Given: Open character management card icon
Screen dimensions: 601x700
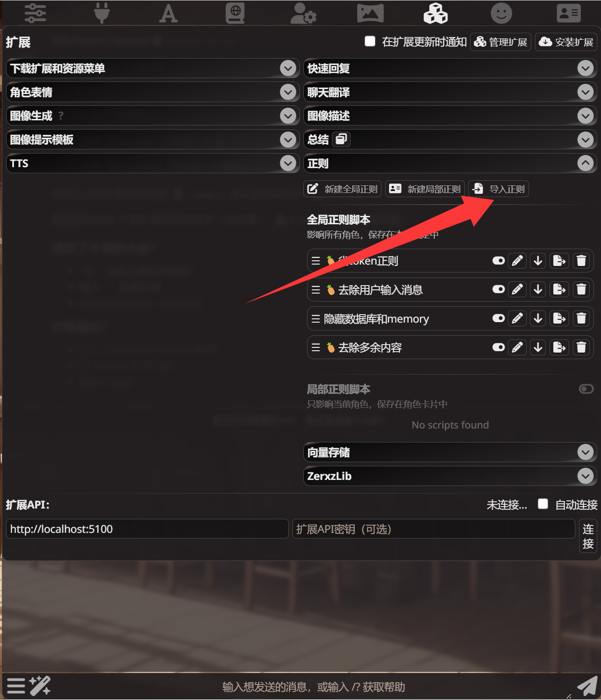Looking at the screenshot, I should pos(569,13).
